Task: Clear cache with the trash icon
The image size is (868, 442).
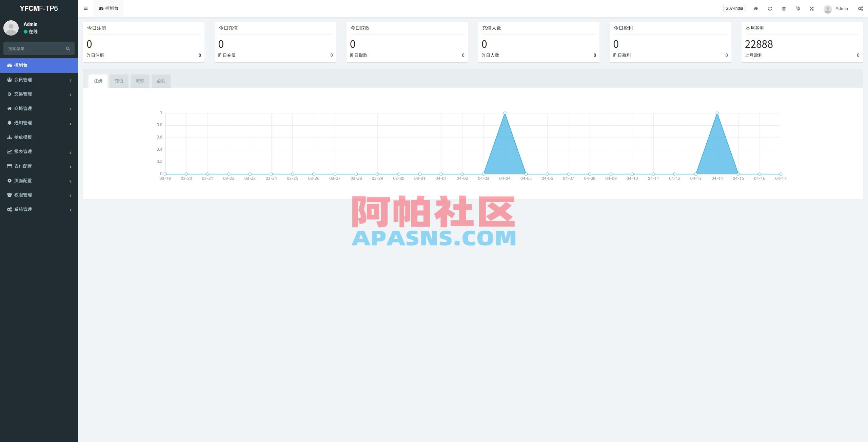Action: [x=784, y=8]
